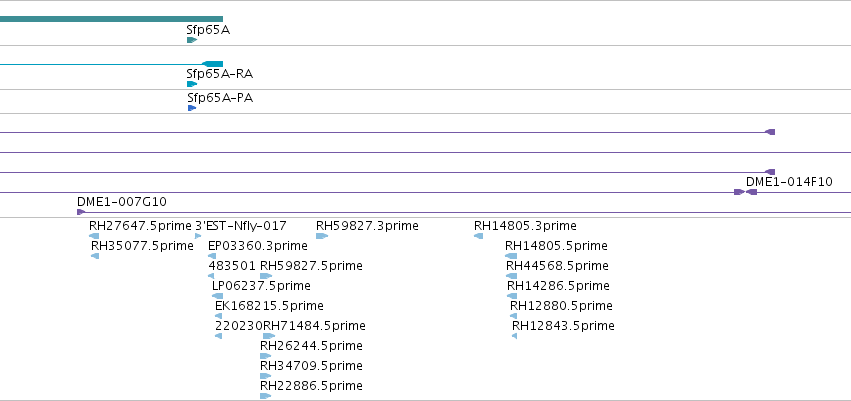Select the Sfp65A-RA transcript arrow
Screen dimensions: 851x401
coord(192,84)
